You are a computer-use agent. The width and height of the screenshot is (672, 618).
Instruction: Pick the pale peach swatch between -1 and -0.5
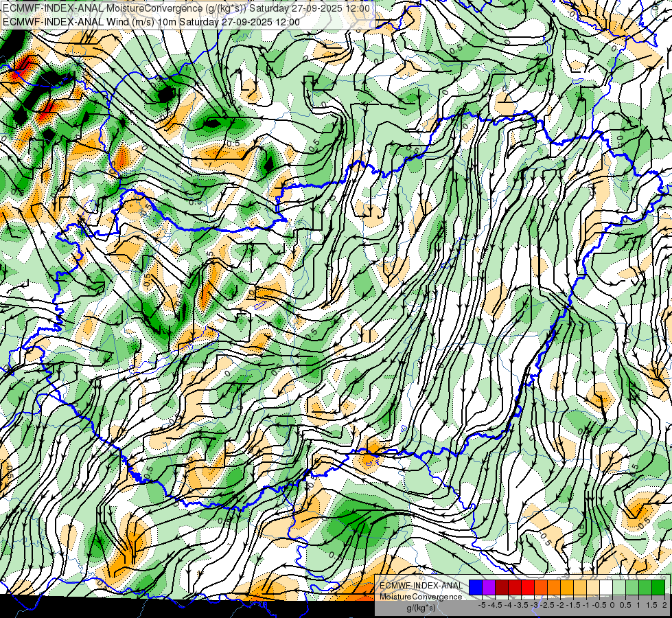click(593, 588)
